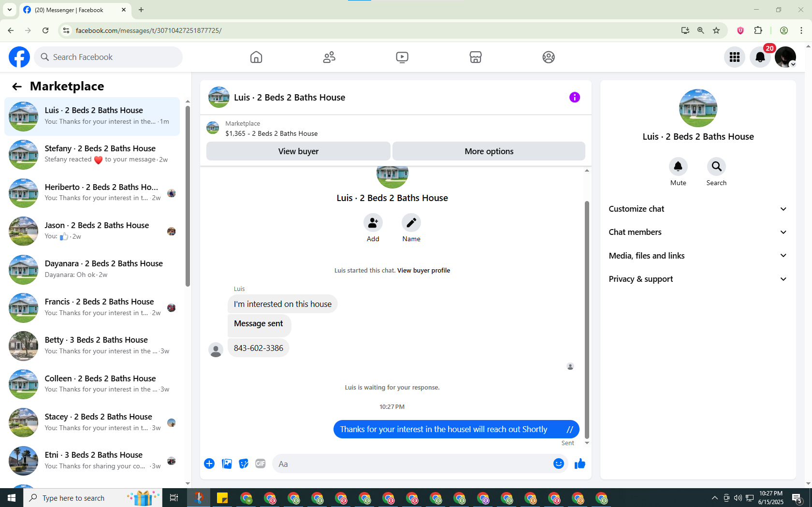This screenshot has height=507, width=812.
Task: Open the Groups icon in top navigation
Action: (549, 57)
